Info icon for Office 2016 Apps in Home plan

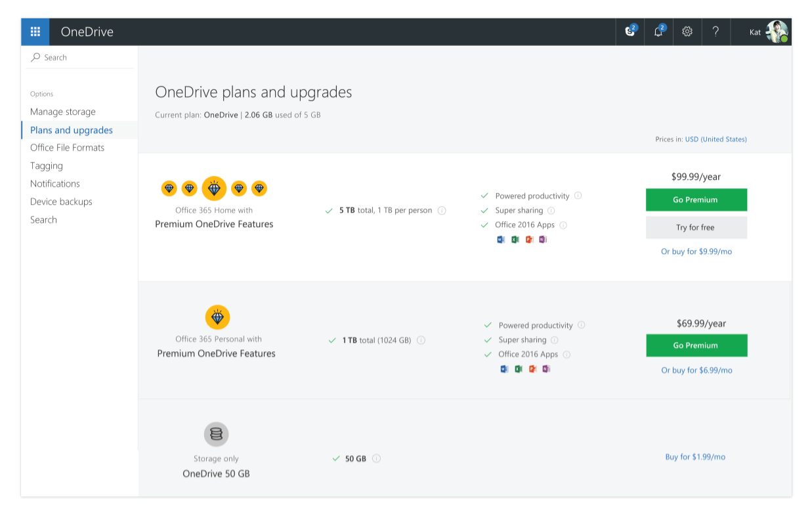[563, 225]
